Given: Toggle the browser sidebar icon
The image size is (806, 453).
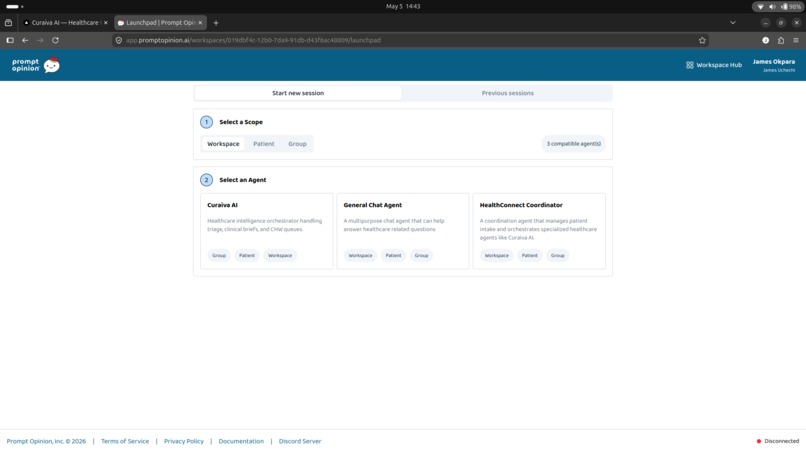Looking at the screenshot, I should coord(10,40).
